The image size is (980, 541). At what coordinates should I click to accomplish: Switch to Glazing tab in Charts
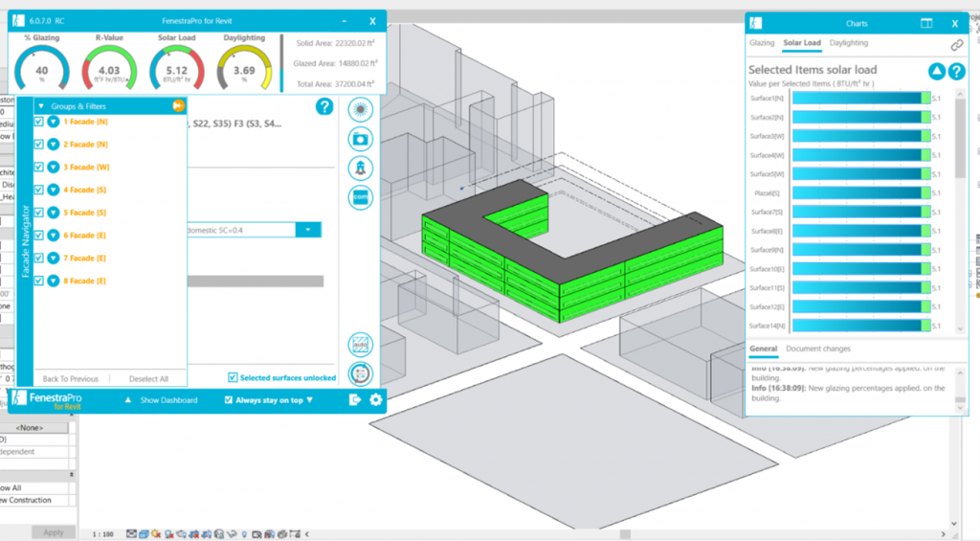[762, 43]
